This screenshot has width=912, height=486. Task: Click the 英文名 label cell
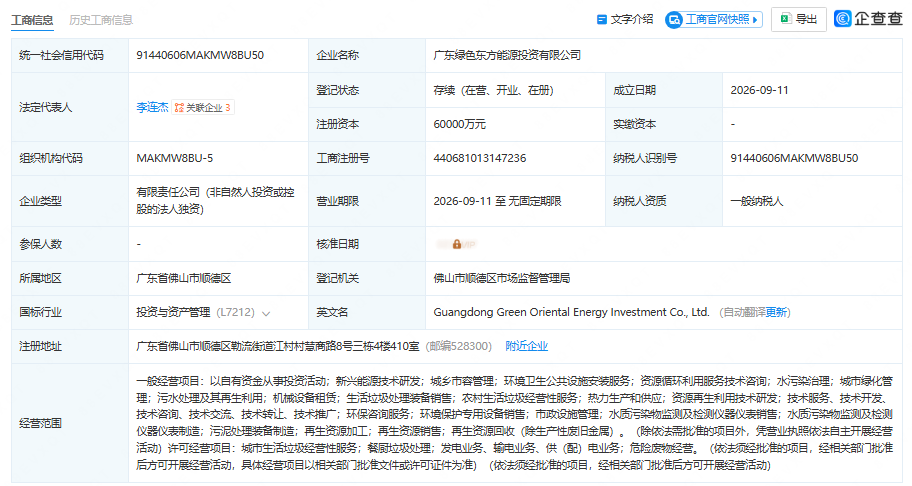point(366,312)
